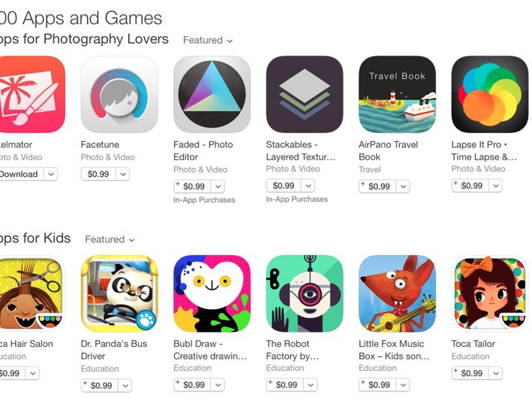Select the Toca Tailor icon
Viewport: 532px width, 399px height.
(x=490, y=294)
